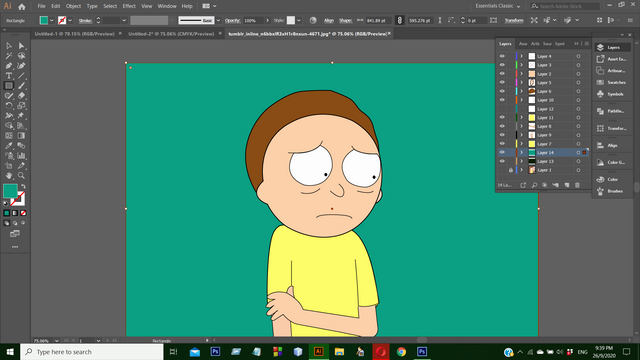Select the Type tool
The image size is (640, 360).
click(x=9, y=76)
